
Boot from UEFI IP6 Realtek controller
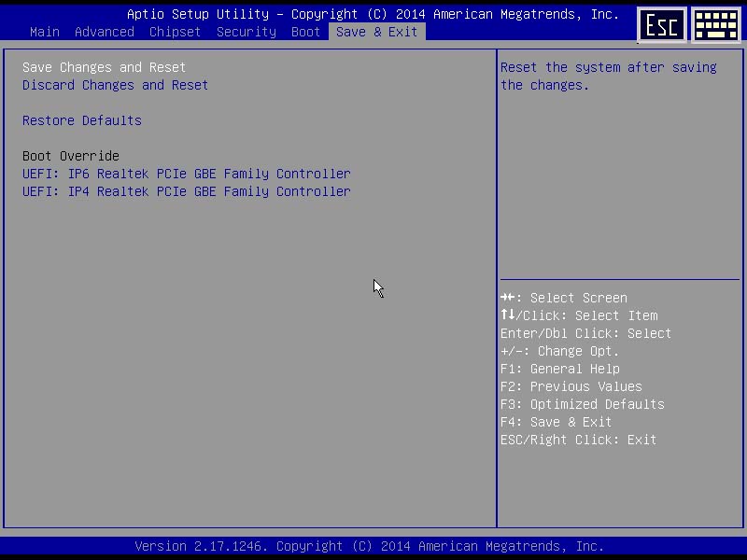[186, 174]
